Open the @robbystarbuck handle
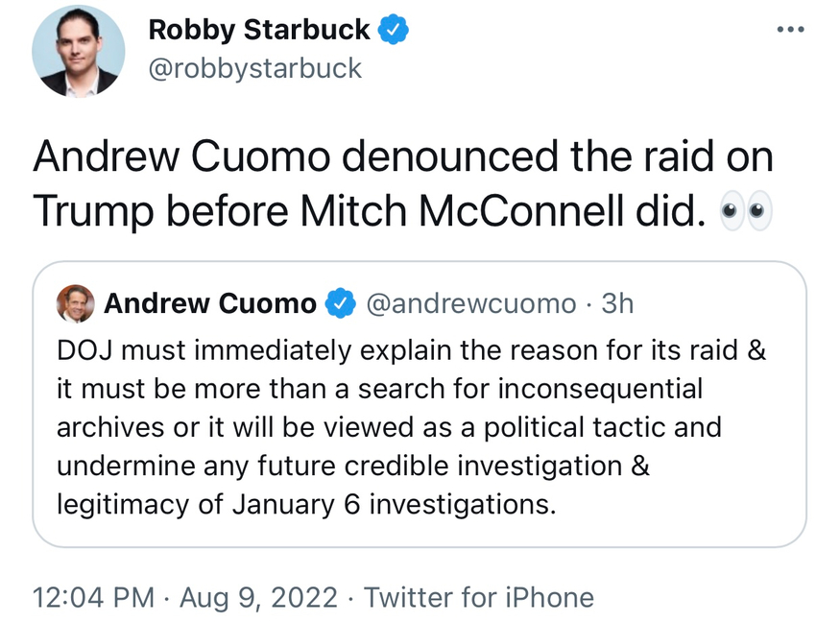Viewport: 840px width, 622px height. coord(254,68)
